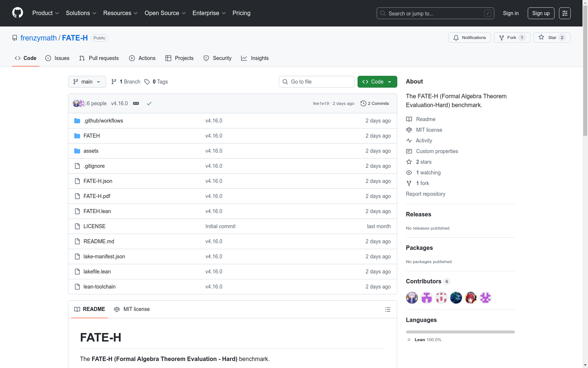
Task: View 2 stars stargazers link
Action: [419, 162]
